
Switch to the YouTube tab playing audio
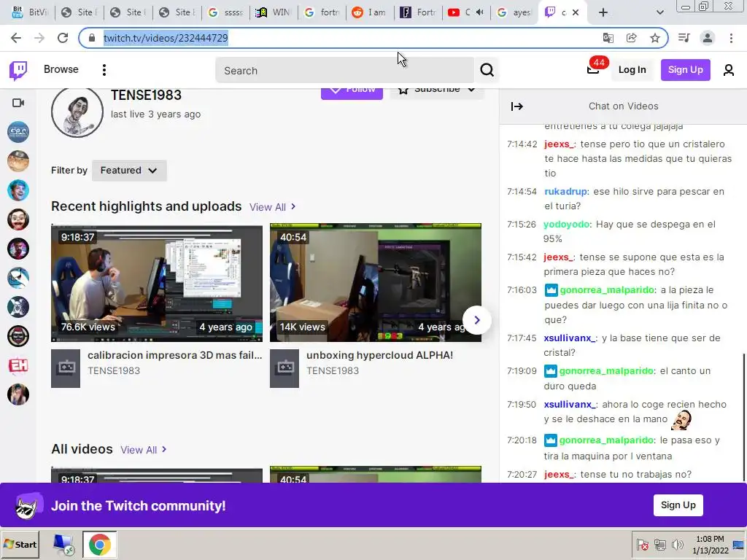tap(465, 12)
